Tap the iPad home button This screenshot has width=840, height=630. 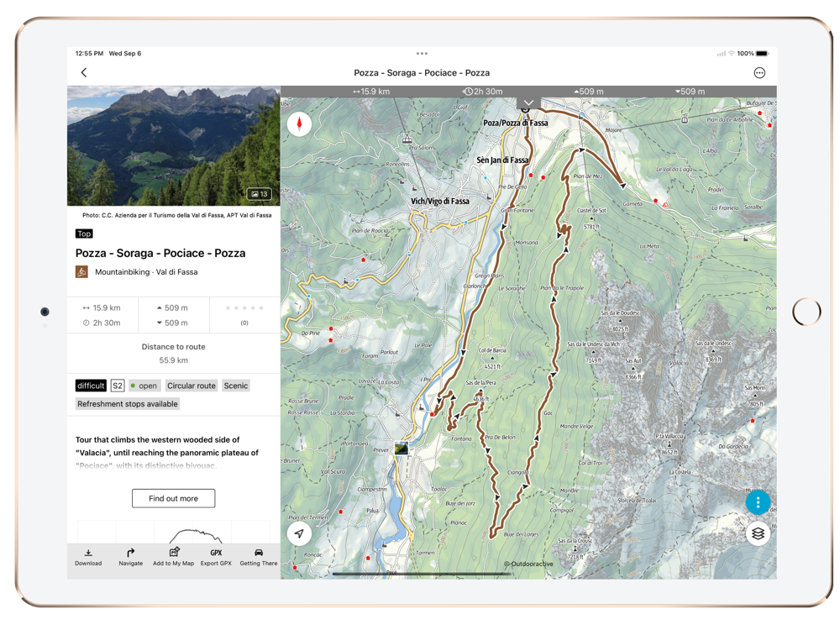point(806,312)
